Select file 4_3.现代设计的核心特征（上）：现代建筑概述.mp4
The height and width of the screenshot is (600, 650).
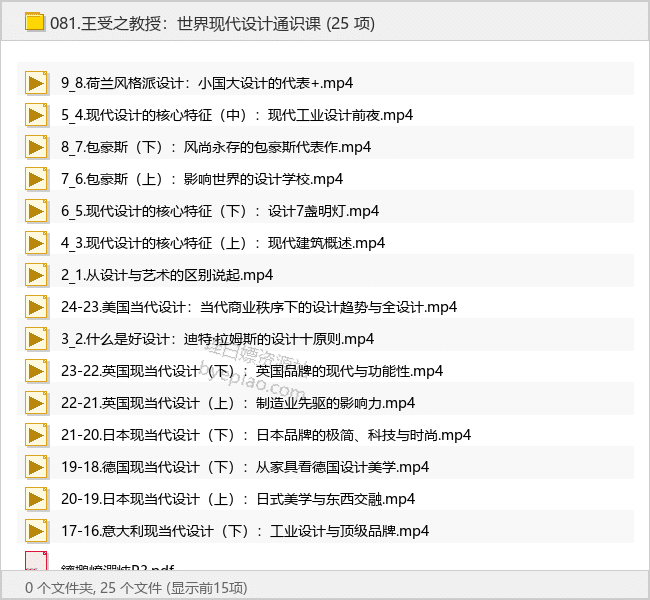point(223,243)
